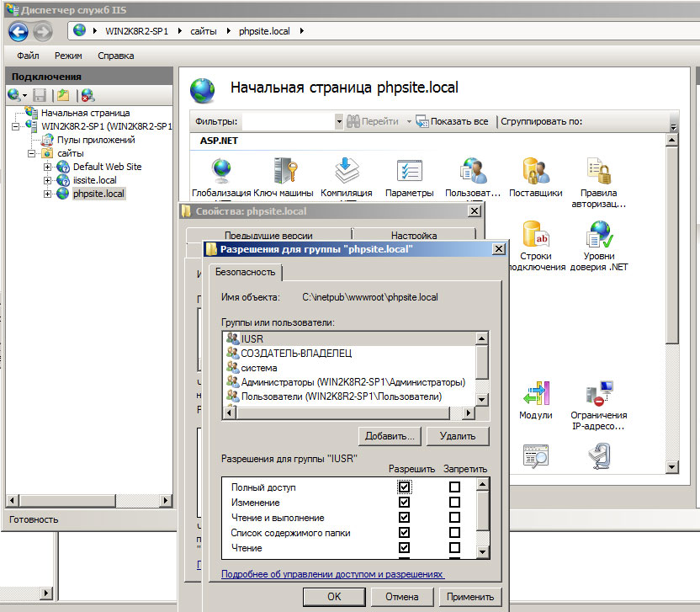This screenshot has height=612, width=700.
Task: Expand the iissite.local tree node
Action: 48,180
